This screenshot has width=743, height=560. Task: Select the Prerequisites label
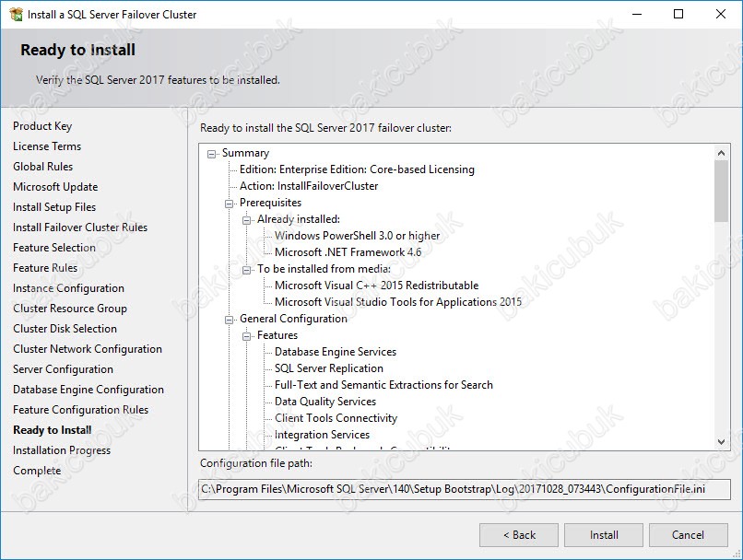coord(271,203)
